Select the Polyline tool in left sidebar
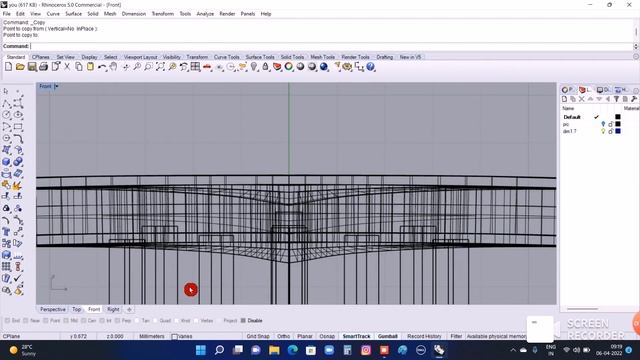 pyautogui.click(x=7, y=104)
